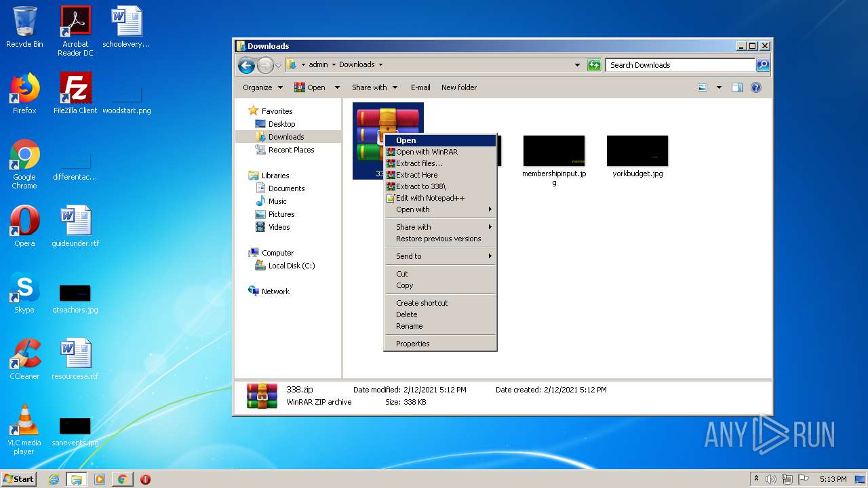Launch Google Chrome from desktop

click(x=24, y=164)
